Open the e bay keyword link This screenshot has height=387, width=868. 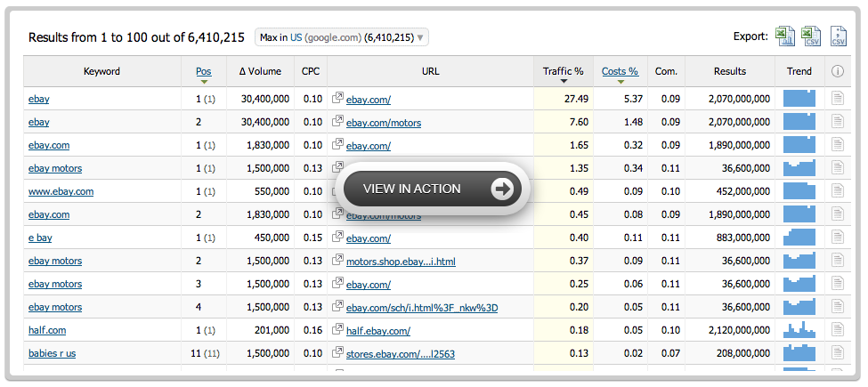click(x=40, y=238)
